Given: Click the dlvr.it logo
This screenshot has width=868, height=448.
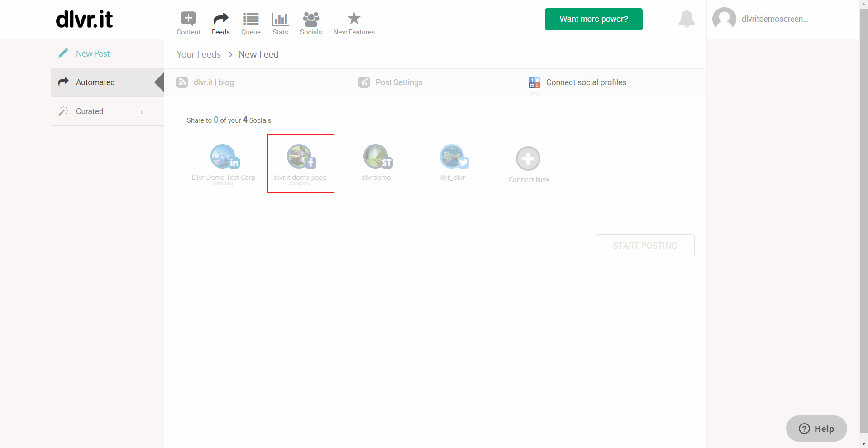Looking at the screenshot, I should (x=84, y=19).
